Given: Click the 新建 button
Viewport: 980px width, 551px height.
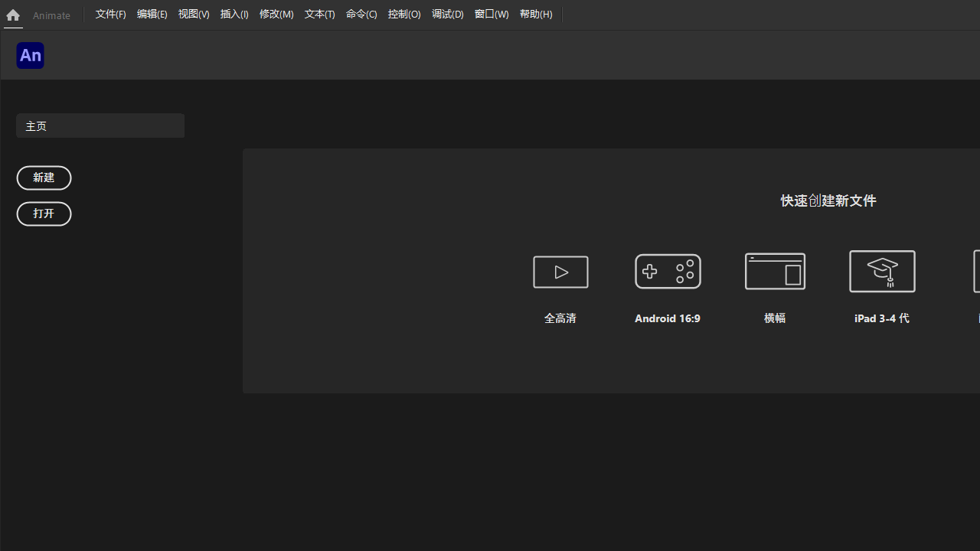Looking at the screenshot, I should click(x=44, y=178).
